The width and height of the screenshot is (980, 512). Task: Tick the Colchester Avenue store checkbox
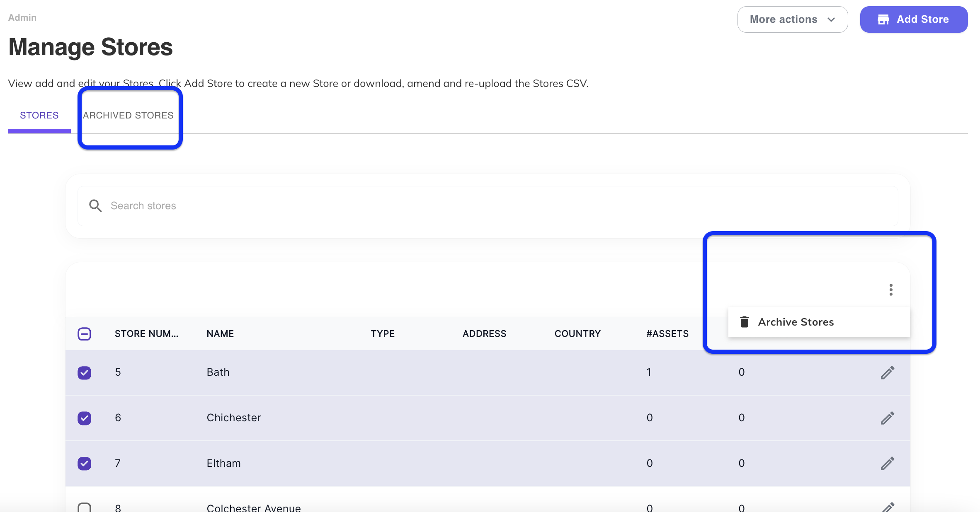(84, 507)
